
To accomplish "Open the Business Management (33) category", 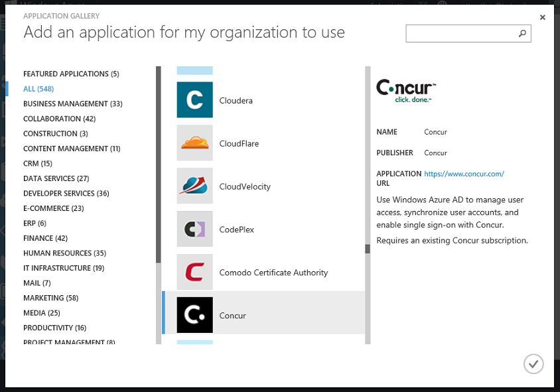I will pos(73,104).
